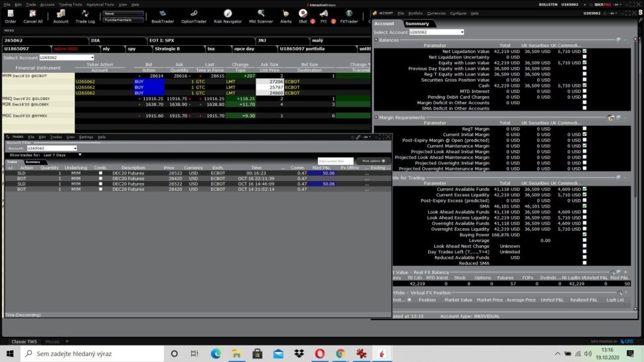
Task: Open Dropbox from the taskbar
Action: coord(299,353)
